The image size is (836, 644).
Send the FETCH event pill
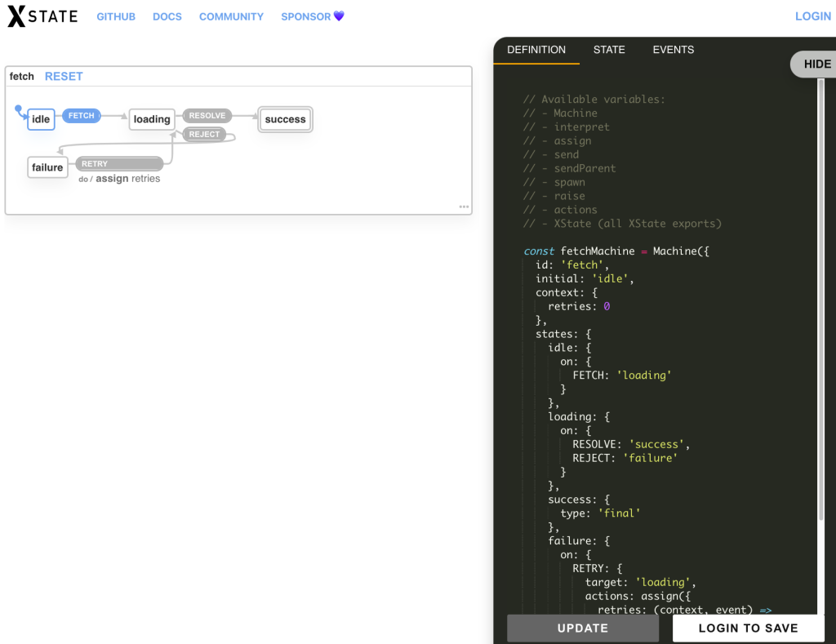[x=81, y=115]
